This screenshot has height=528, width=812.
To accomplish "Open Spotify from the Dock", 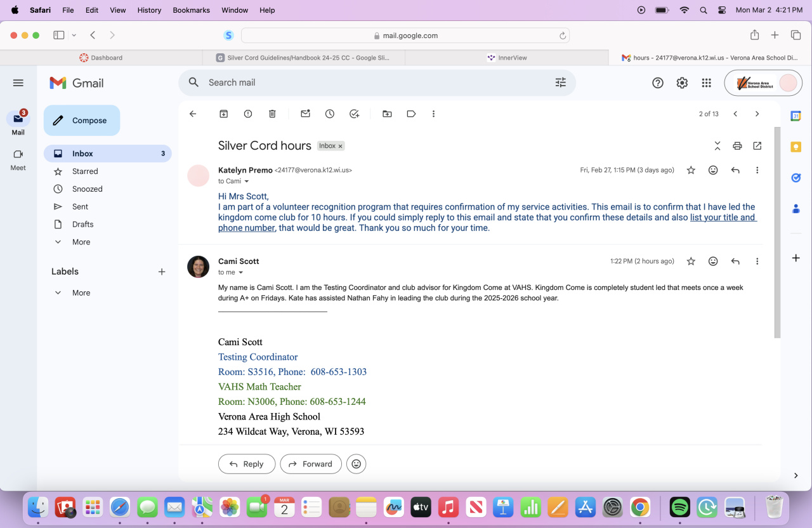I will [679, 507].
